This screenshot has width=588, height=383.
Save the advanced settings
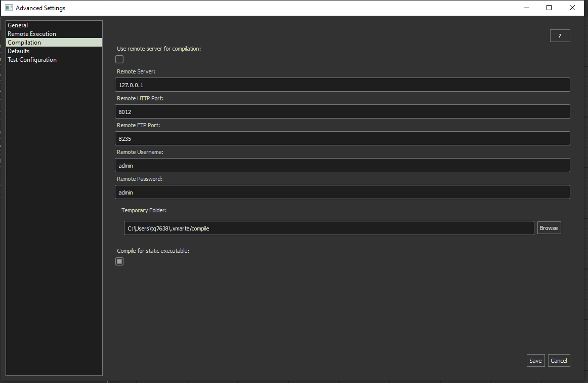(535, 361)
